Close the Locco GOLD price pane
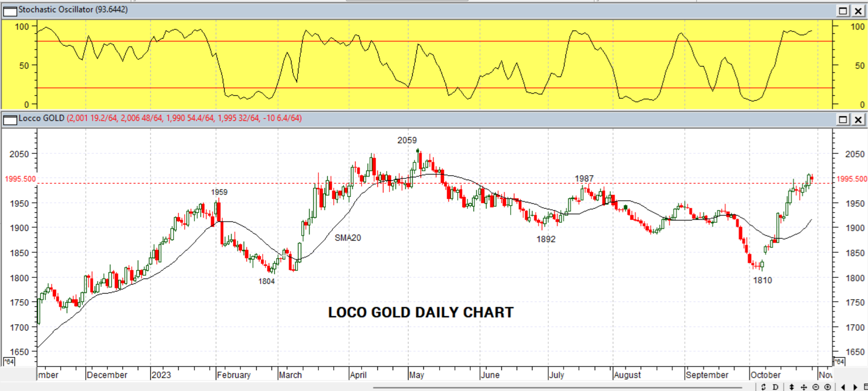This screenshot has width=868, height=391. (858, 119)
